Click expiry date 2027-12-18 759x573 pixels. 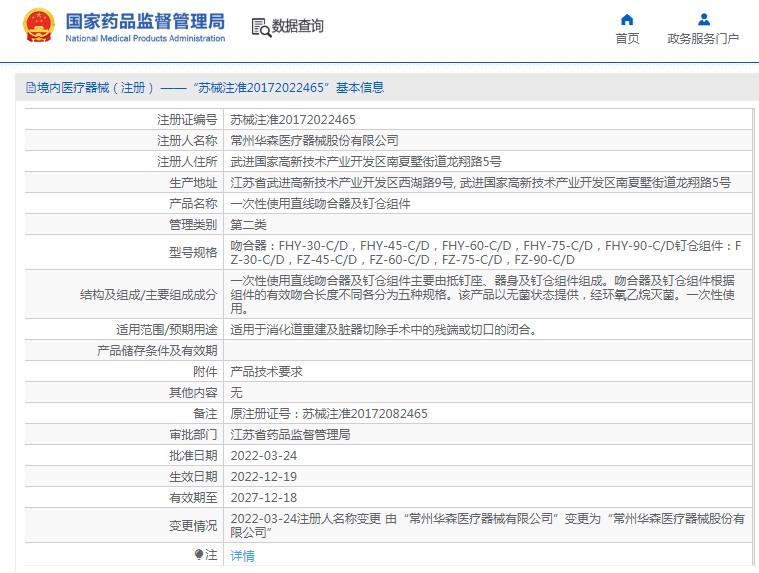coord(264,498)
